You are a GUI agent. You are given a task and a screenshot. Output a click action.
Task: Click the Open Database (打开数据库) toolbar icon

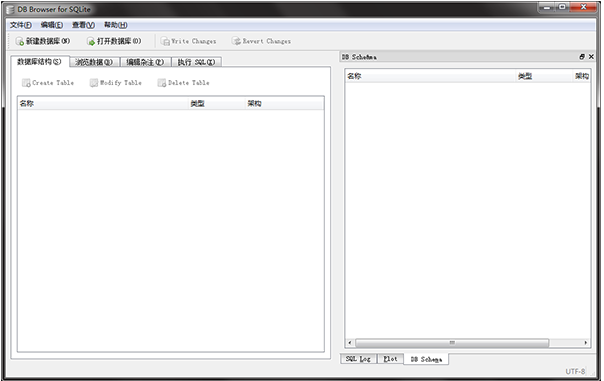coord(91,41)
